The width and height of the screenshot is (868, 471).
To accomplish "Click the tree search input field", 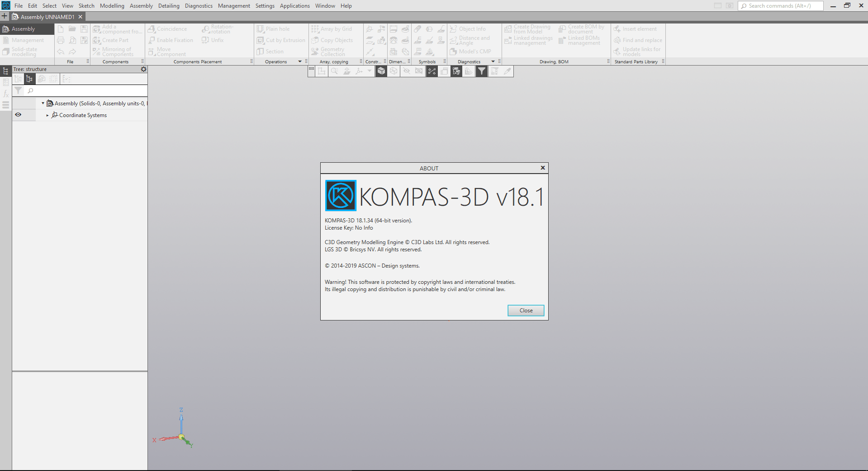I will point(86,91).
